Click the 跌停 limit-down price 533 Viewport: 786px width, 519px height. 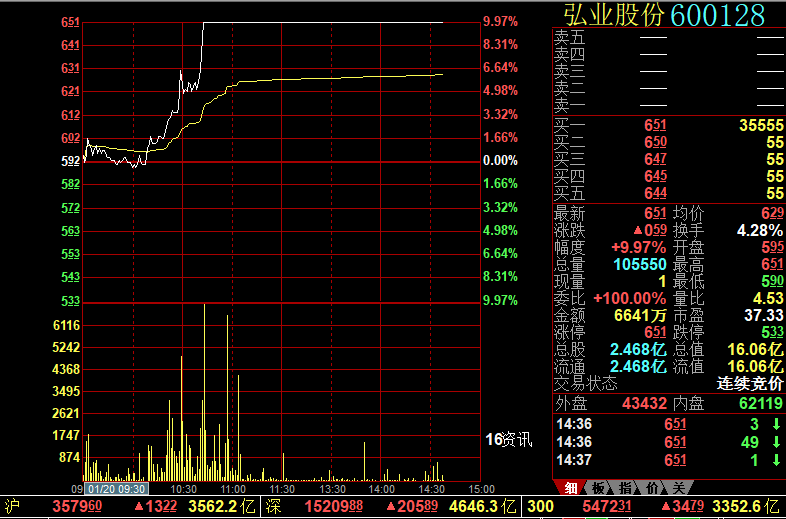click(x=772, y=333)
